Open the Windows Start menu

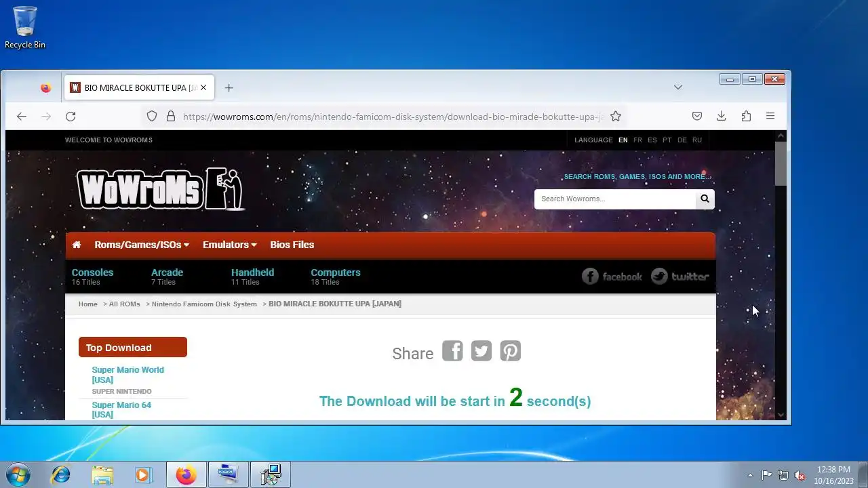pyautogui.click(x=17, y=474)
